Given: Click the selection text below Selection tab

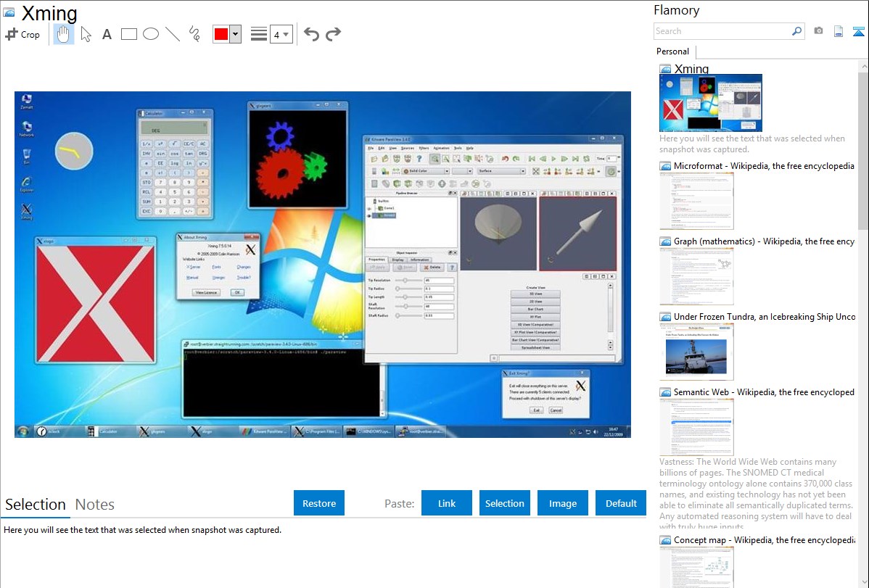Looking at the screenshot, I should coord(142,530).
